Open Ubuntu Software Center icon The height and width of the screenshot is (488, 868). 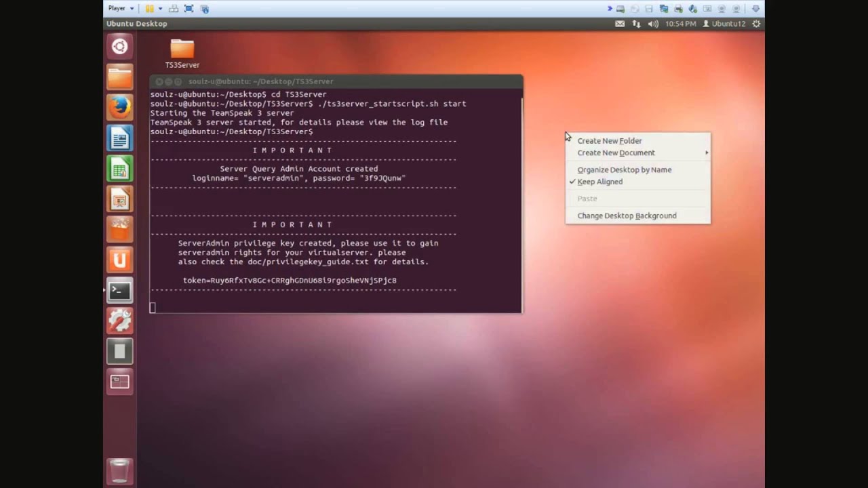pyautogui.click(x=119, y=230)
